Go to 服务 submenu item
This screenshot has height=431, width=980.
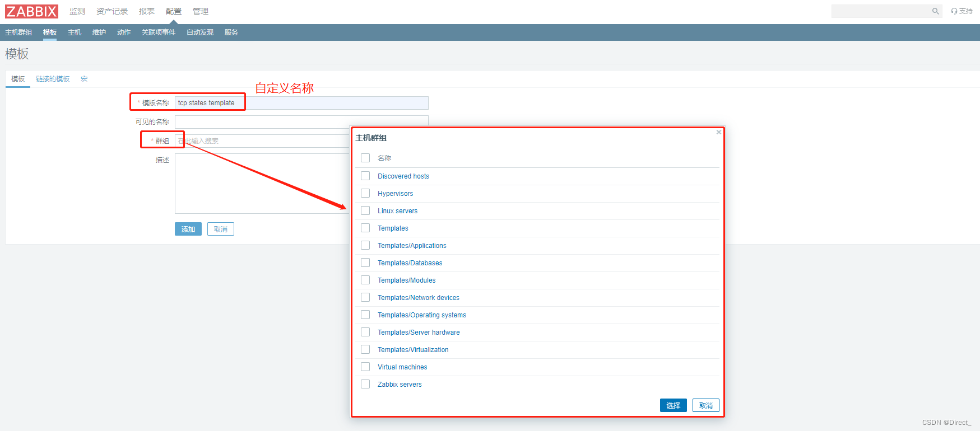pos(231,32)
